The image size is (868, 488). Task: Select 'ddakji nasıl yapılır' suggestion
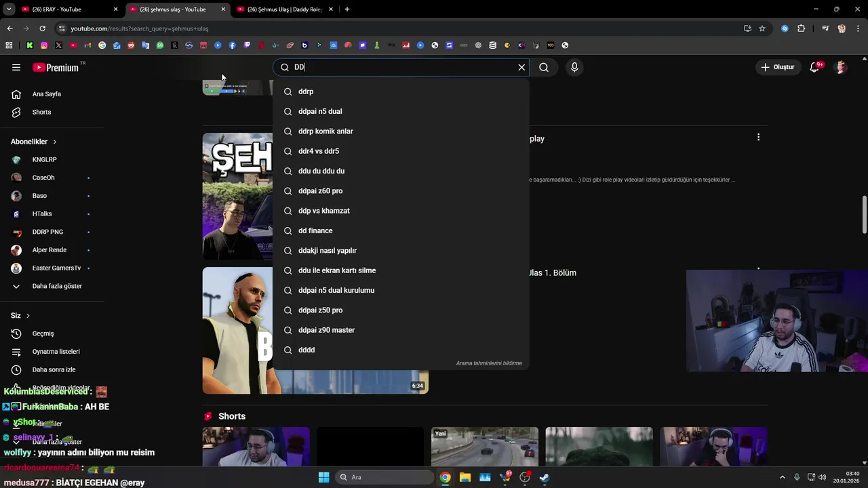point(401,251)
